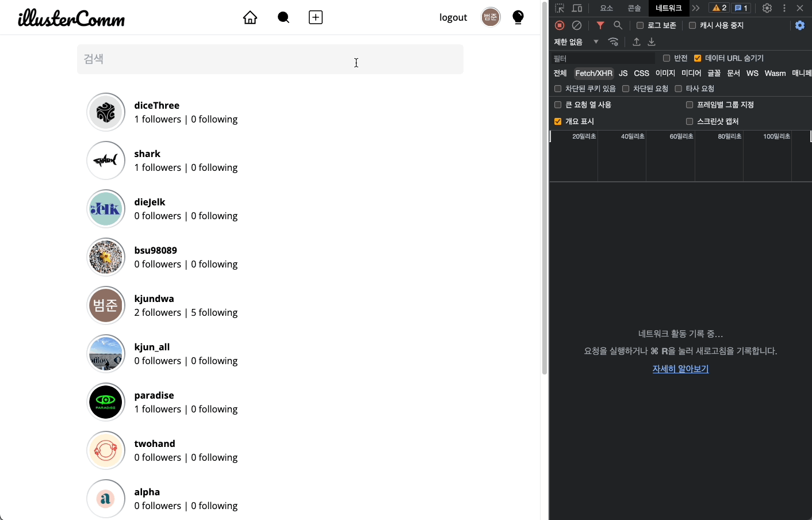Clear the network log with the block icon
812x520 pixels.
577,25
